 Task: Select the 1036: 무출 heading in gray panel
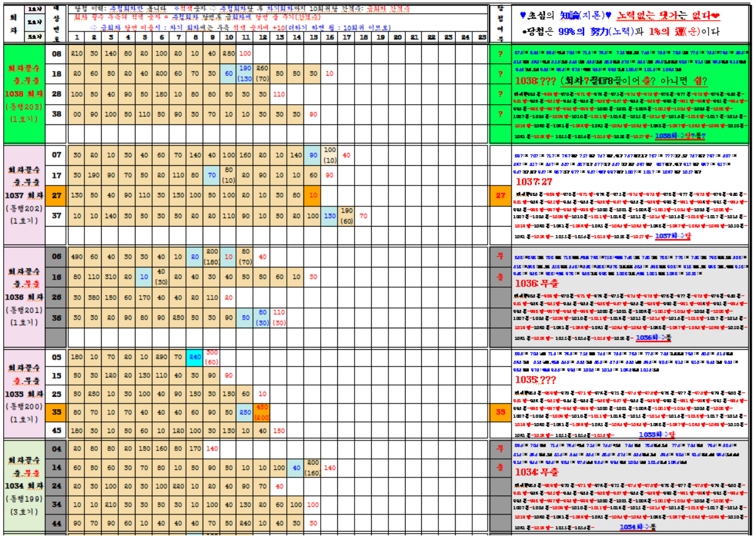[x=536, y=283]
